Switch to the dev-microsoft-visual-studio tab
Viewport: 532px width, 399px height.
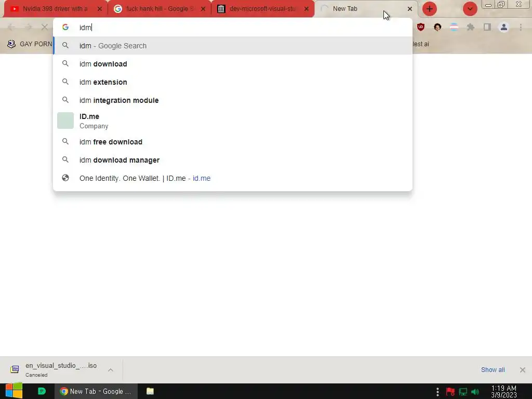[x=262, y=9]
